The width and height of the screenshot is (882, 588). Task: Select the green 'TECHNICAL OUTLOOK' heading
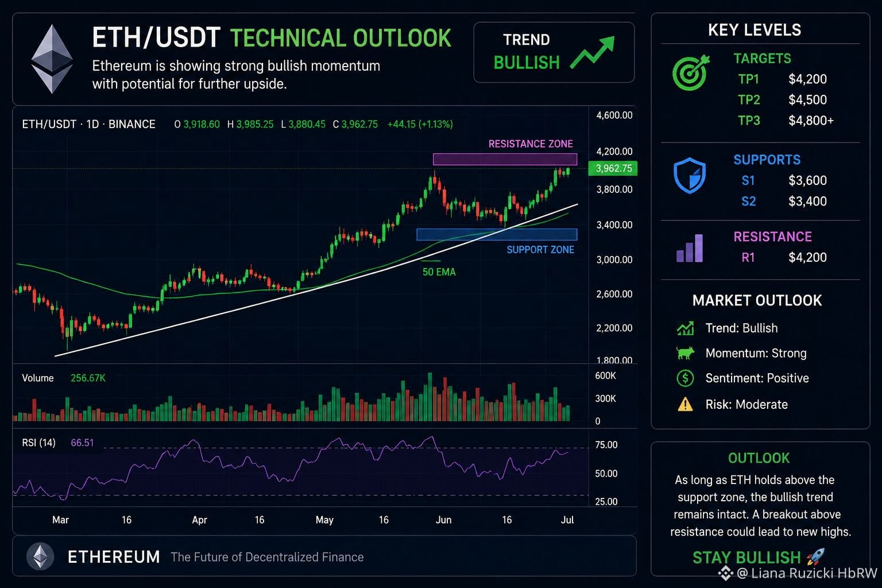[341, 38]
